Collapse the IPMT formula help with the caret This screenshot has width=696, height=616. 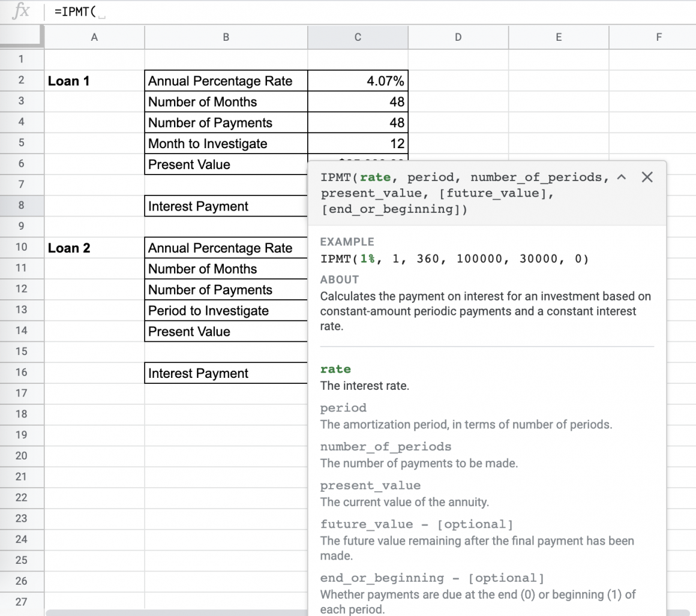pos(622,177)
